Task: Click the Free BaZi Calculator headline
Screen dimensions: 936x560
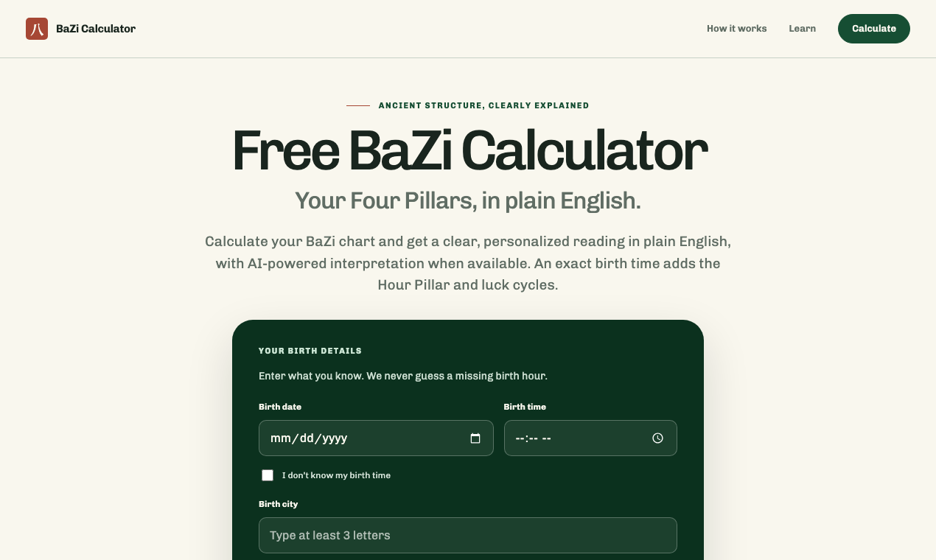Action: coord(469,151)
